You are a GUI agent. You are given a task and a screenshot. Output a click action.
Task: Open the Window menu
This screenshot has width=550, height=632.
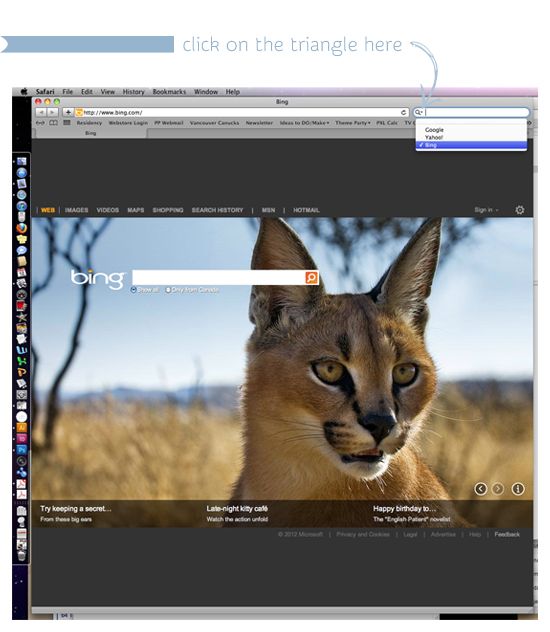[x=205, y=91]
